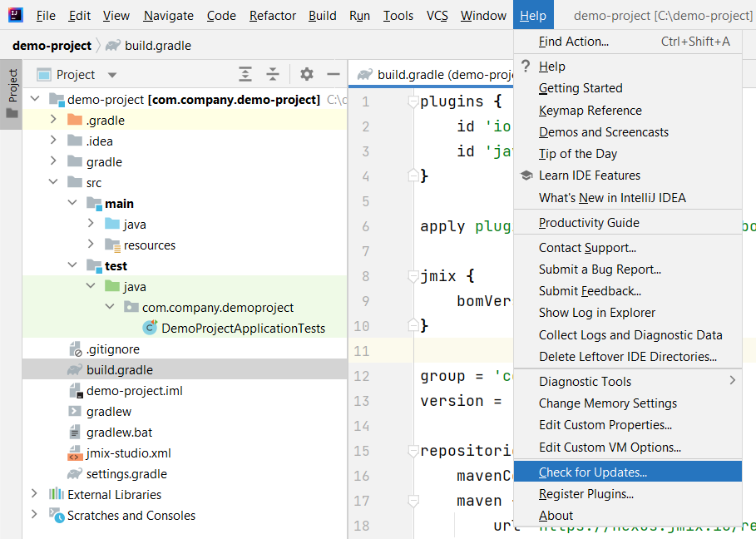
Task: Select Check for Updates menu item
Action: click(x=592, y=472)
